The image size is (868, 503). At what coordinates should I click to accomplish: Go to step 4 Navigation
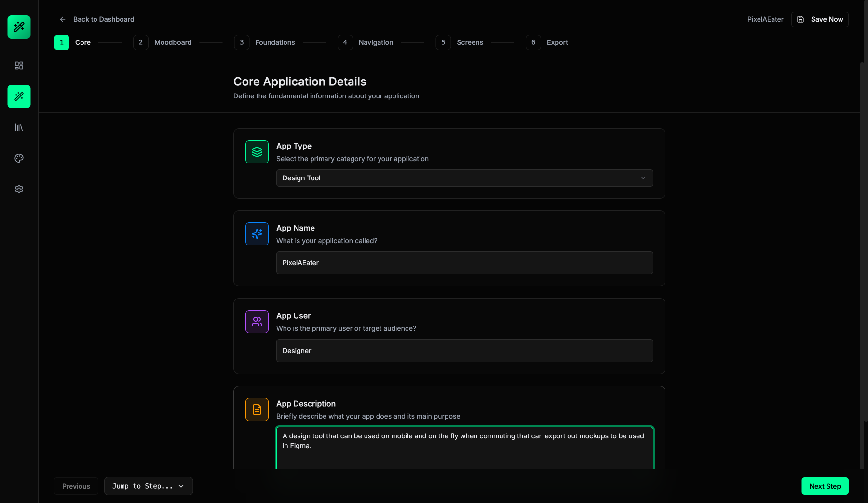[x=366, y=42]
